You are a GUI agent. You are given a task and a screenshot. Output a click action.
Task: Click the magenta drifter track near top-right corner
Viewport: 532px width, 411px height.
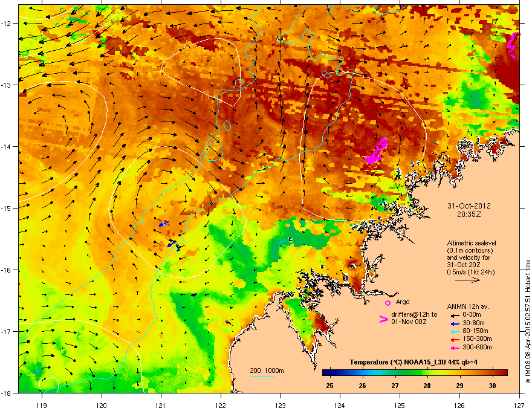tap(513, 45)
